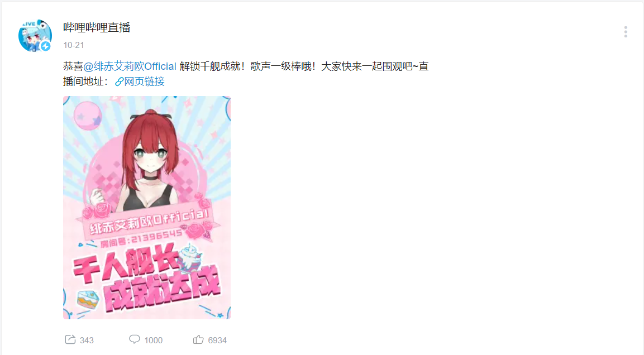644x355 pixels.
Task: Click the share/forward icon
Action: tap(70, 339)
